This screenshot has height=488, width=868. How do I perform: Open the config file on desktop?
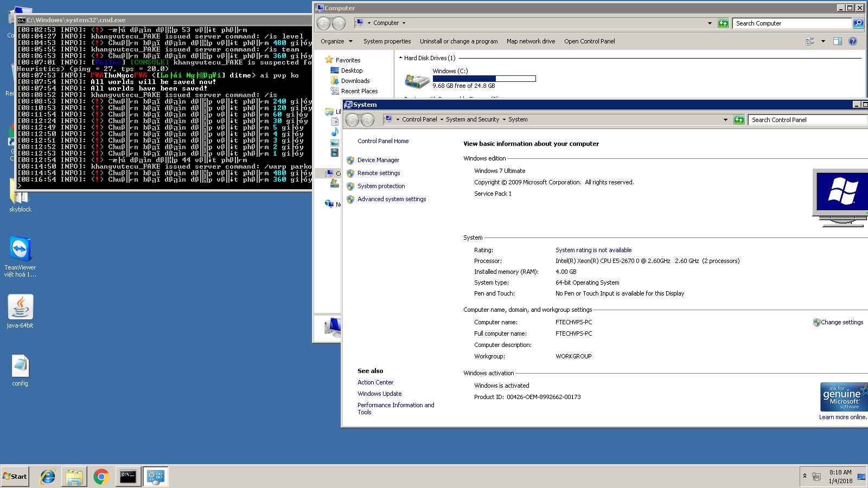click(x=20, y=367)
